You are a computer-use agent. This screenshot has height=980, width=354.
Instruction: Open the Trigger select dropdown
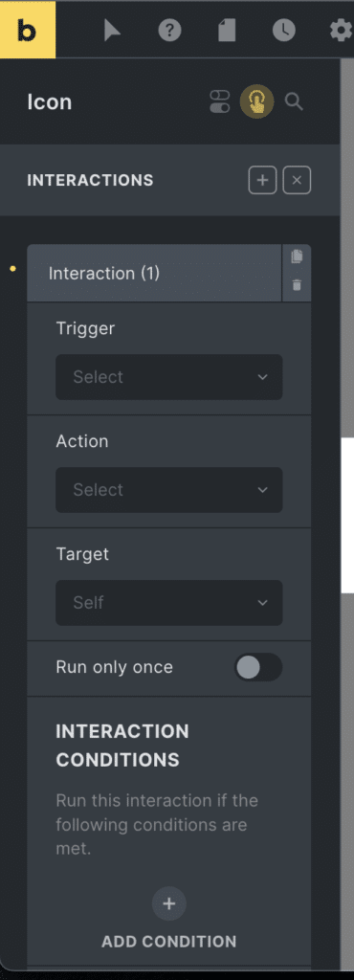tap(169, 377)
